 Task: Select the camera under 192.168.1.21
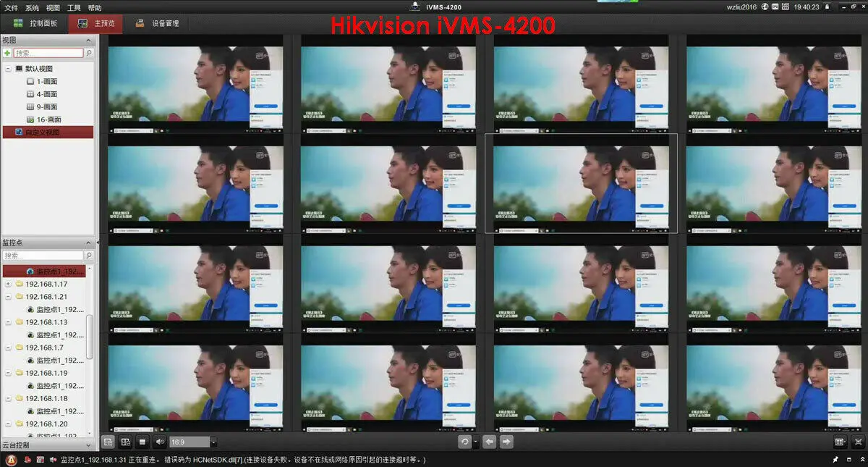(x=55, y=309)
